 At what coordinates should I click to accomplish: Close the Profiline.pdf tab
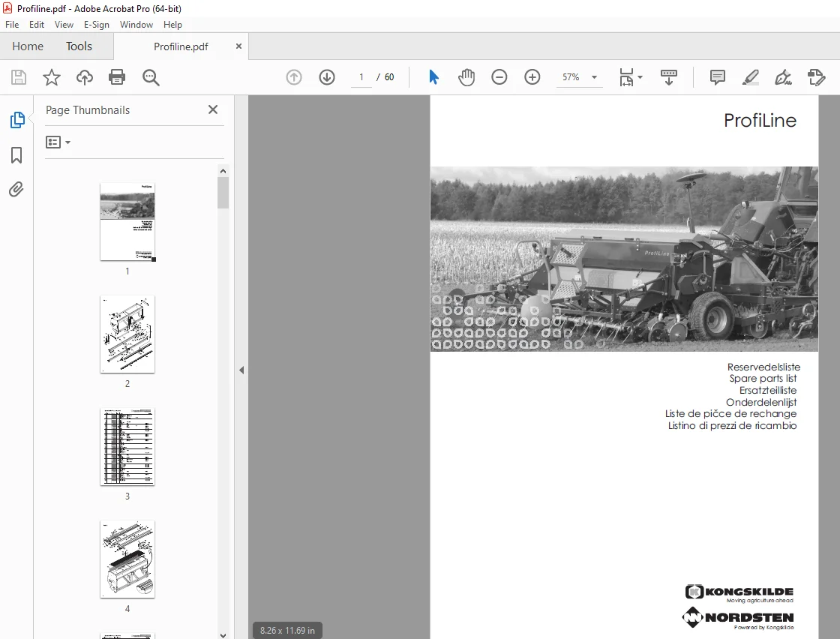239,46
